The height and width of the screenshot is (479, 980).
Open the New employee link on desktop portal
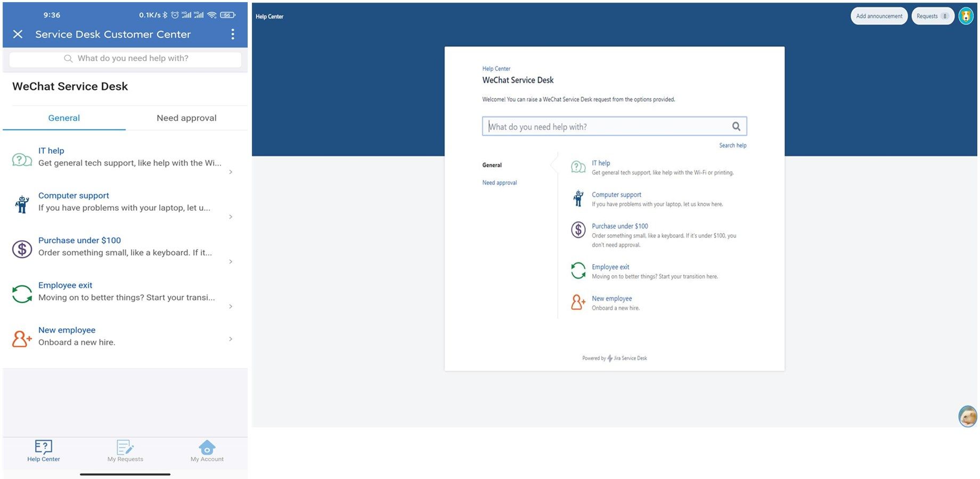click(611, 299)
